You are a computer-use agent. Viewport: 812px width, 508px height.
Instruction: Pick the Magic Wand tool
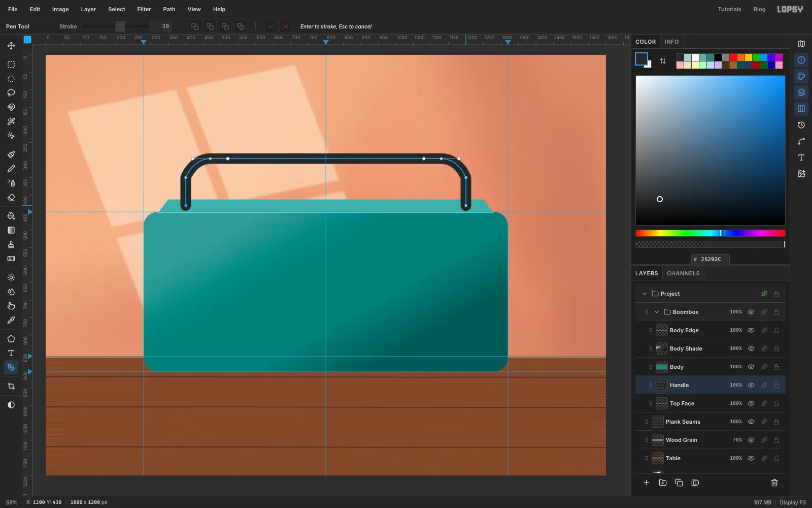point(11,121)
